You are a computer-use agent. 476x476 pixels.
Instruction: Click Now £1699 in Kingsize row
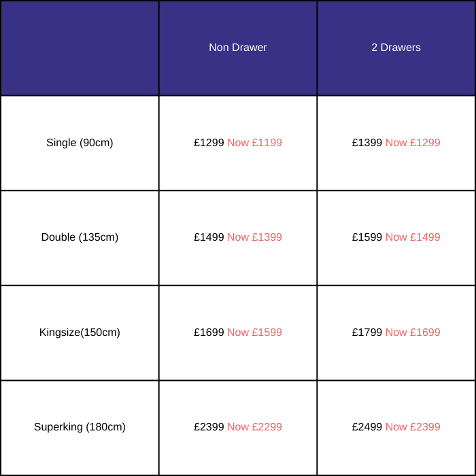pos(413,333)
